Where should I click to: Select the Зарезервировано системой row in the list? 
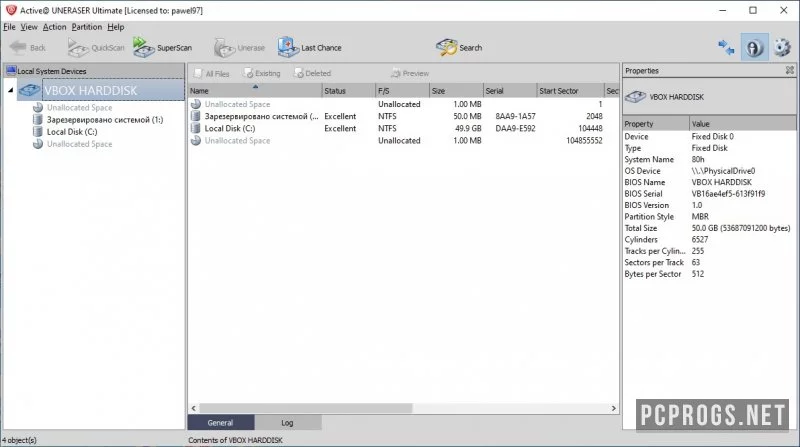[x=403, y=116]
